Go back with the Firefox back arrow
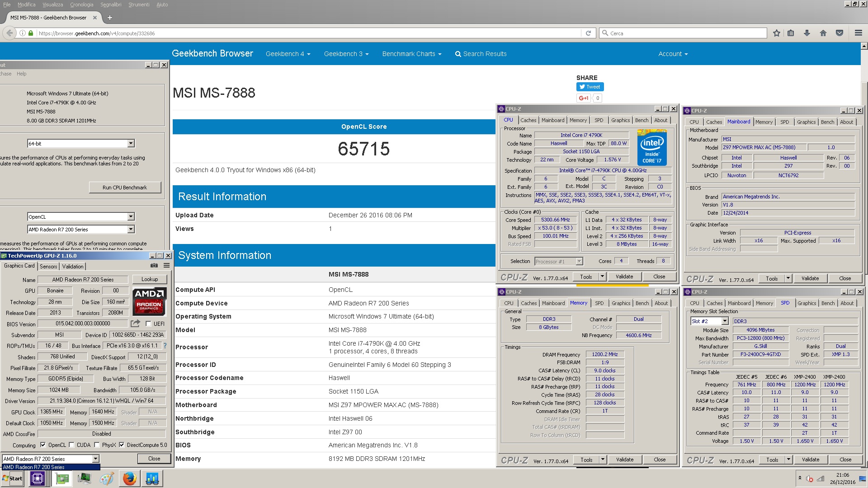 click(9, 33)
